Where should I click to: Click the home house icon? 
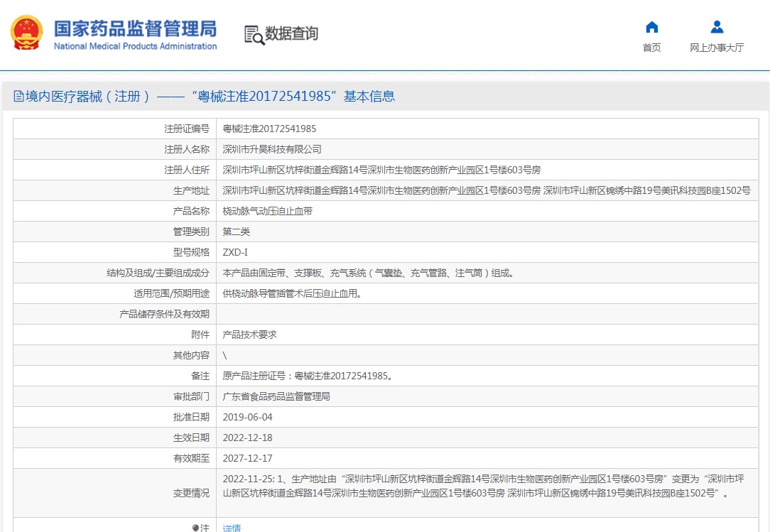tap(651, 28)
